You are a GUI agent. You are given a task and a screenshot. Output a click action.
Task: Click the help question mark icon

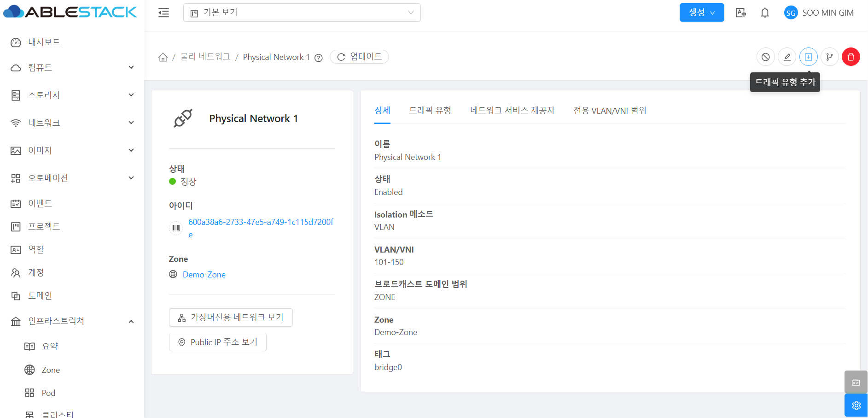point(318,58)
